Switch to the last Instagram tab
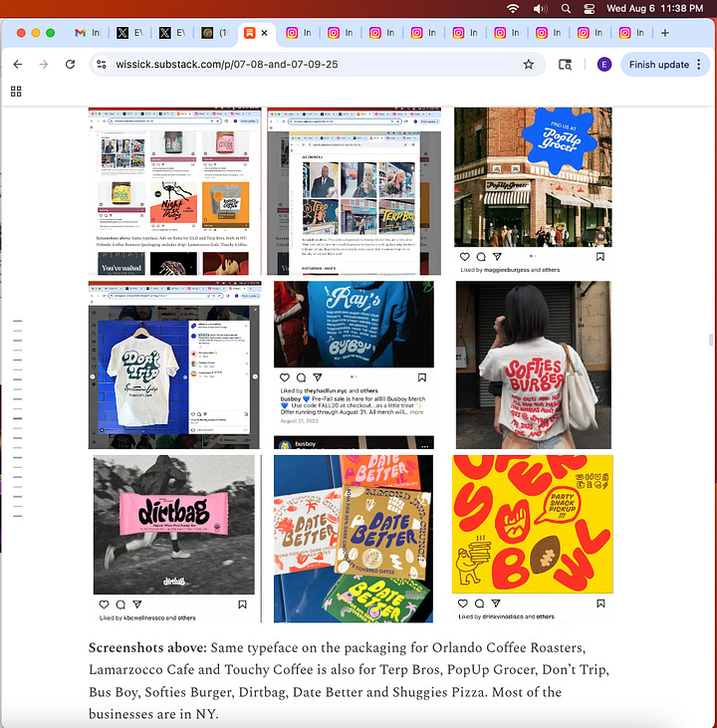Image resolution: width=717 pixels, height=728 pixels. click(x=631, y=33)
